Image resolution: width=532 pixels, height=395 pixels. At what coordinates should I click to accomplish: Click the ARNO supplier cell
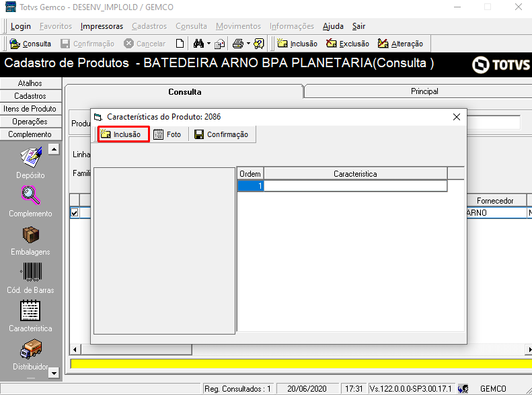pos(496,213)
